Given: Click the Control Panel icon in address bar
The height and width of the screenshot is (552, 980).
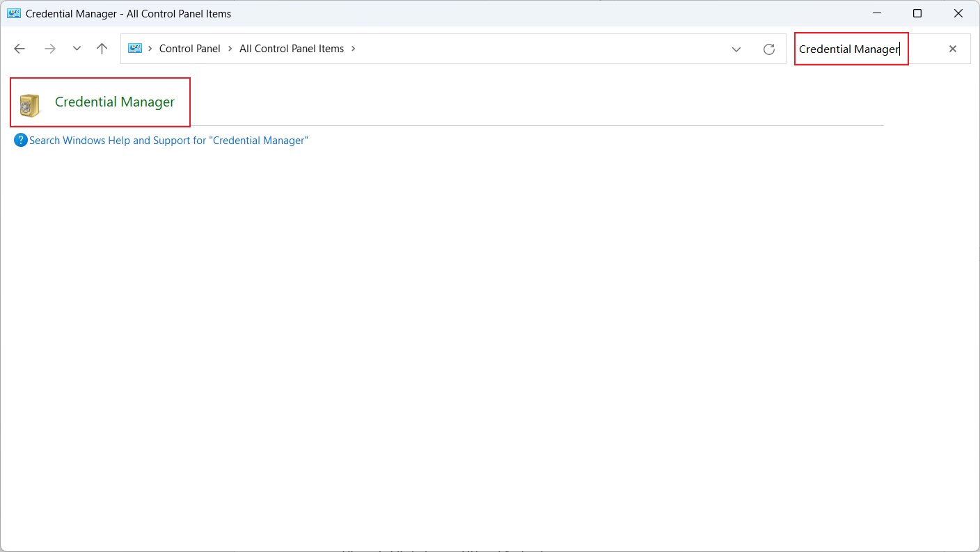Looking at the screenshot, I should pyautogui.click(x=134, y=48).
